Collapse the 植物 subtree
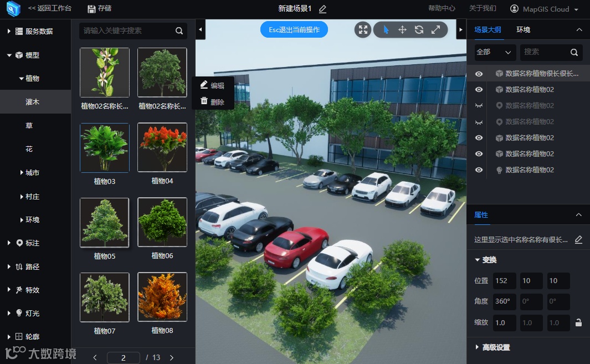Screen dimensions: 590x364 point(21,78)
